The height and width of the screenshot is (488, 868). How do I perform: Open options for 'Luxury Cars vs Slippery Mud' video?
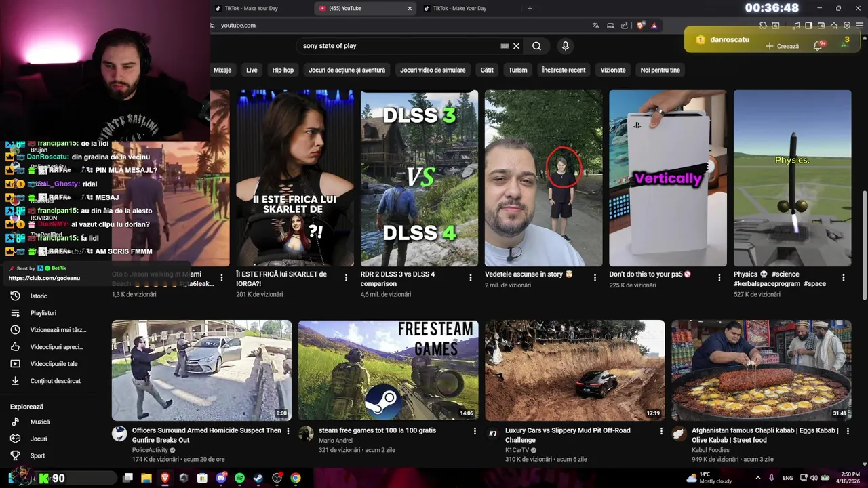point(661,431)
